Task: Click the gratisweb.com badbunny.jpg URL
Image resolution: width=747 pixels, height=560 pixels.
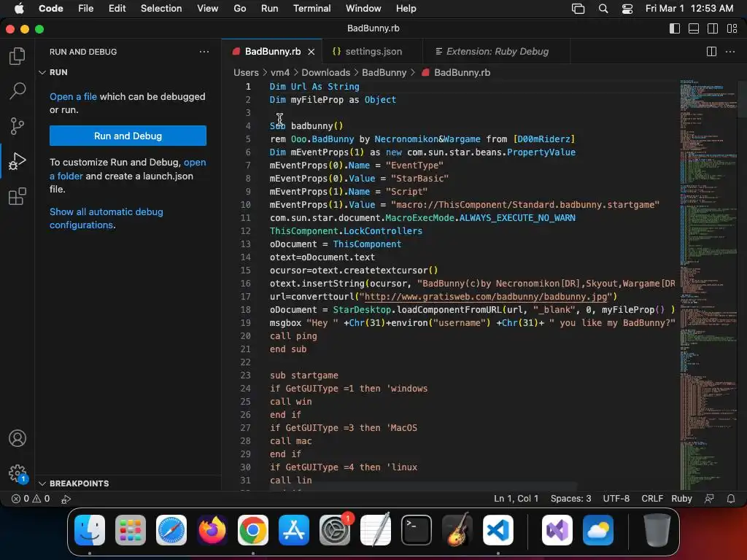Action: click(x=485, y=297)
